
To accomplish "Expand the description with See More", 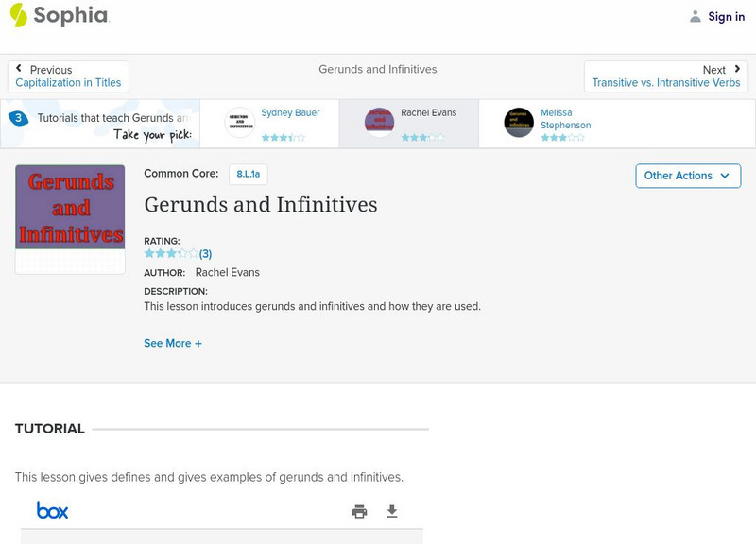I will 174,343.
